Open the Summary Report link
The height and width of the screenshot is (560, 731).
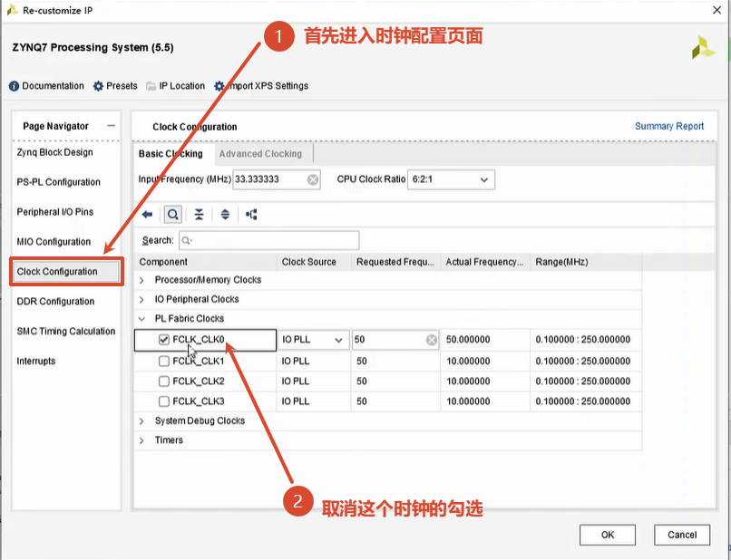coord(669,126)
